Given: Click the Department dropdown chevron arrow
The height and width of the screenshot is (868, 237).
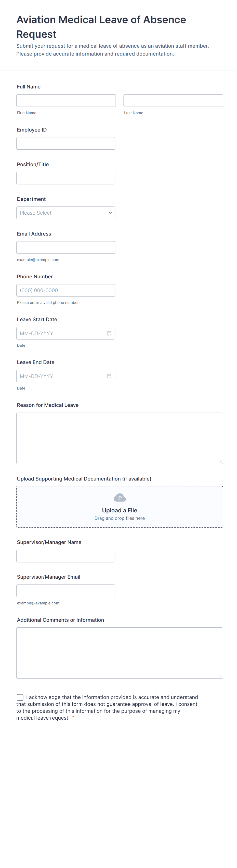Looking at the screenshot, I should coord(110,213).
